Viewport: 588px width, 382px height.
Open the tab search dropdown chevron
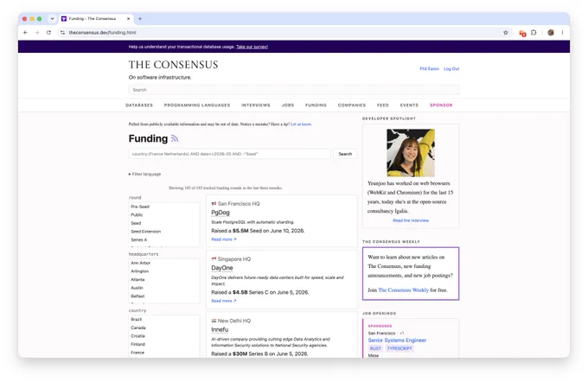point(52,18)
